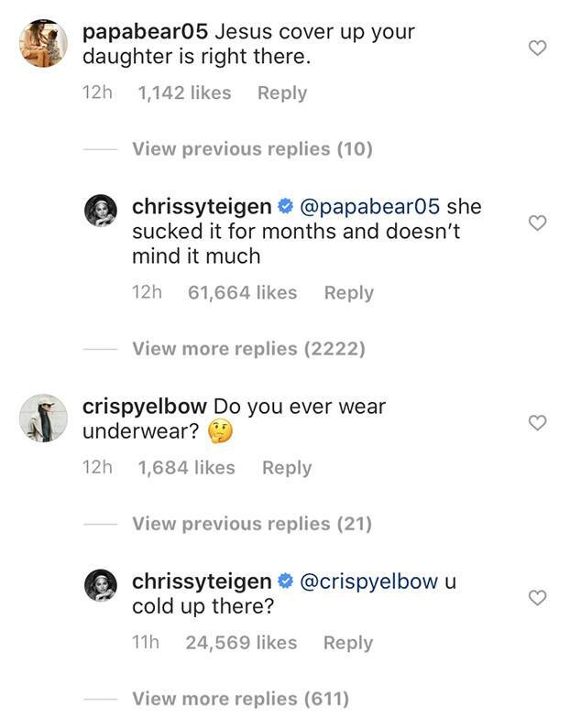Like crispyelbow's underwear comment heart icon
581x728 pixels.
tap(537, 422)
